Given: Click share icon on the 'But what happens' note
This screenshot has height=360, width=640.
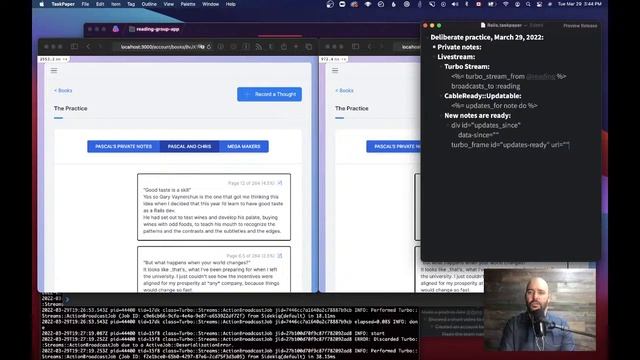Looking at the screenshot, I should point(280,256).
